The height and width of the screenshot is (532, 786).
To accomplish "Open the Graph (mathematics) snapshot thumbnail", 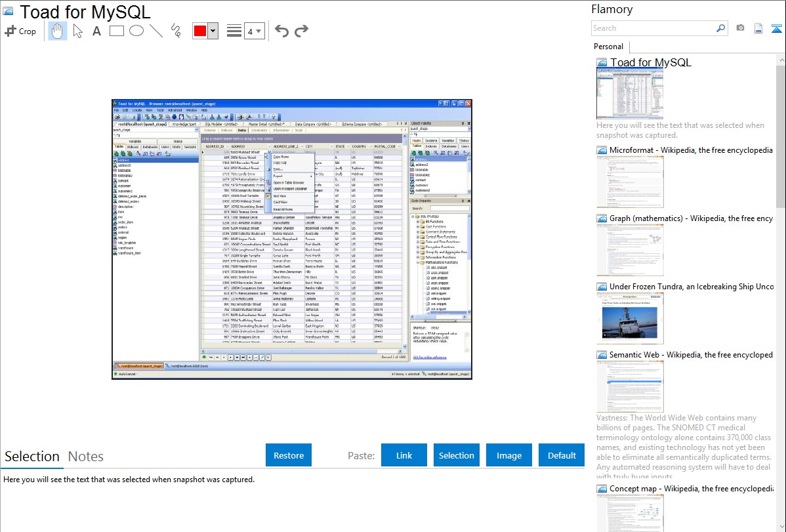I will point(630,250).
